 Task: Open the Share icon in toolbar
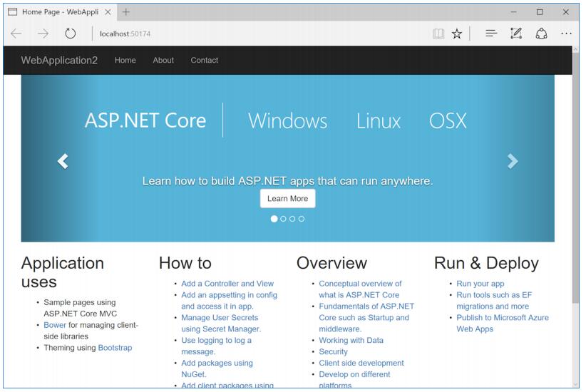pyautogui.click(x=541, y=33)
